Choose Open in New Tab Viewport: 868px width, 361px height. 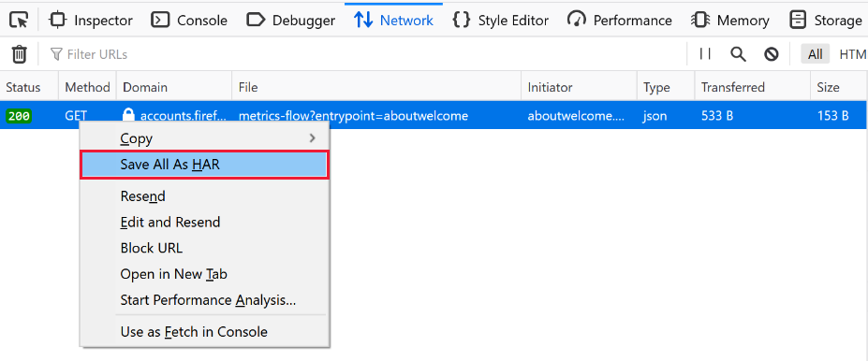click(204, 274)
